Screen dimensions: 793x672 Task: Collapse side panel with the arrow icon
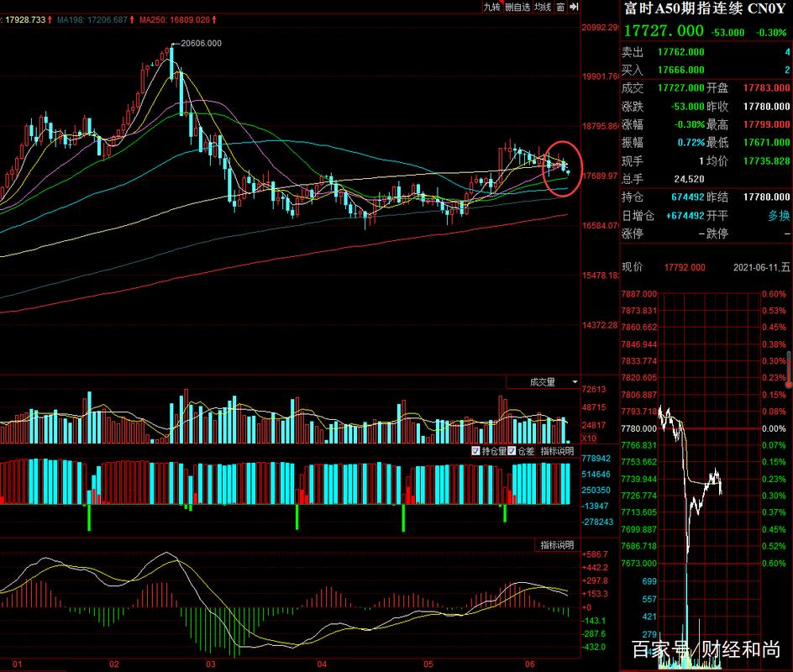click(574, 7)
